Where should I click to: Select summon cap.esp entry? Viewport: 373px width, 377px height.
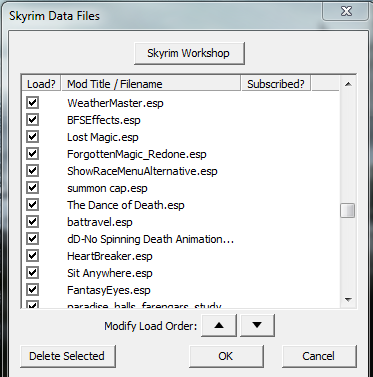107,188
